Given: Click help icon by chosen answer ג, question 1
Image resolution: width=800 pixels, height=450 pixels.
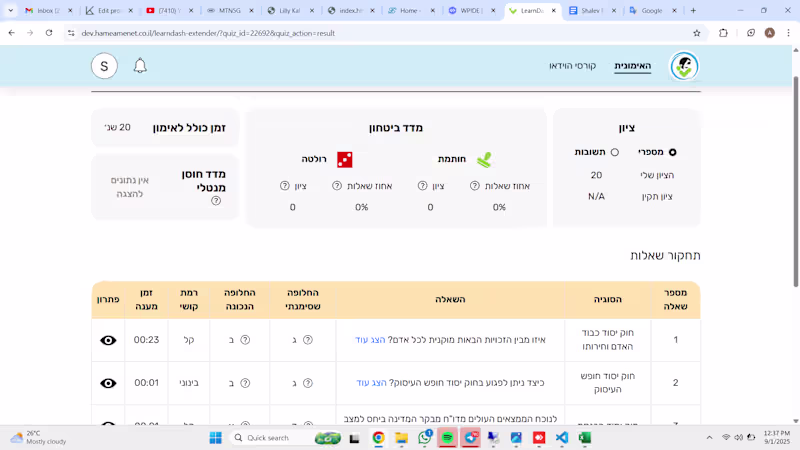Looking at the screenshot, I should 308,340.
